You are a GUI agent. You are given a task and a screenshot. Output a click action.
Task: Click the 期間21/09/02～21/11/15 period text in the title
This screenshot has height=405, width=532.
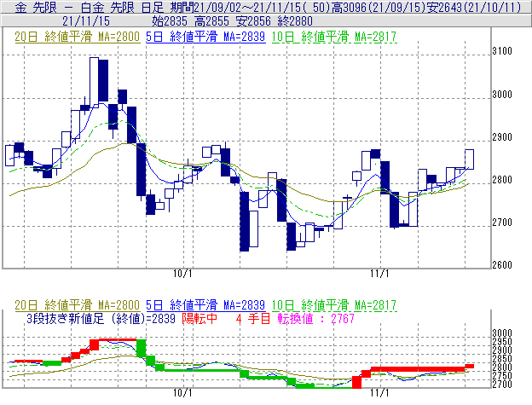click(x=238, y=7)
